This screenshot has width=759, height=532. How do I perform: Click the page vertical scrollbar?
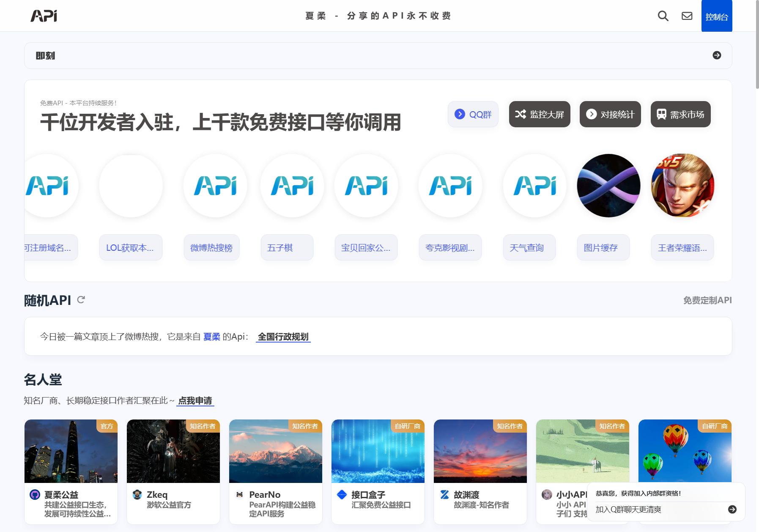coord(757,44)
